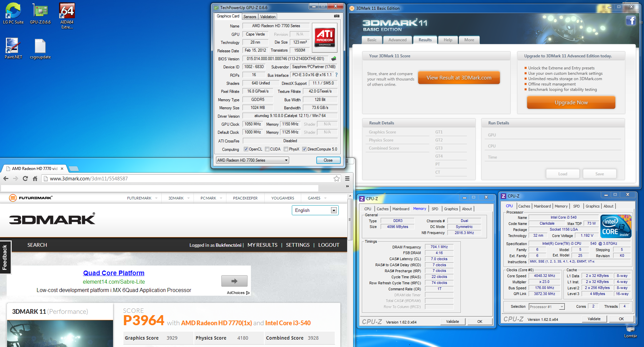Open Mainboard tab in CPU-Z processor window
This screenshot has height=347, width=644.
coord(542,206)
